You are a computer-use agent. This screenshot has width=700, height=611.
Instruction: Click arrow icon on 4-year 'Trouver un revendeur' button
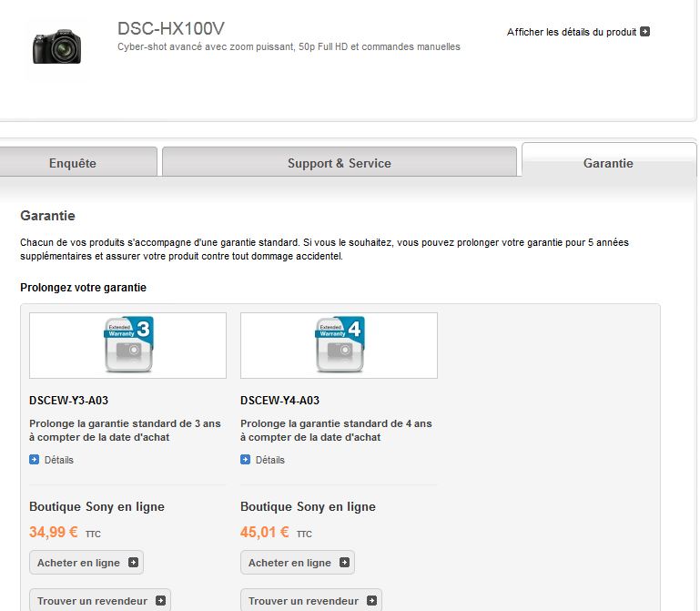coord(371,601)
